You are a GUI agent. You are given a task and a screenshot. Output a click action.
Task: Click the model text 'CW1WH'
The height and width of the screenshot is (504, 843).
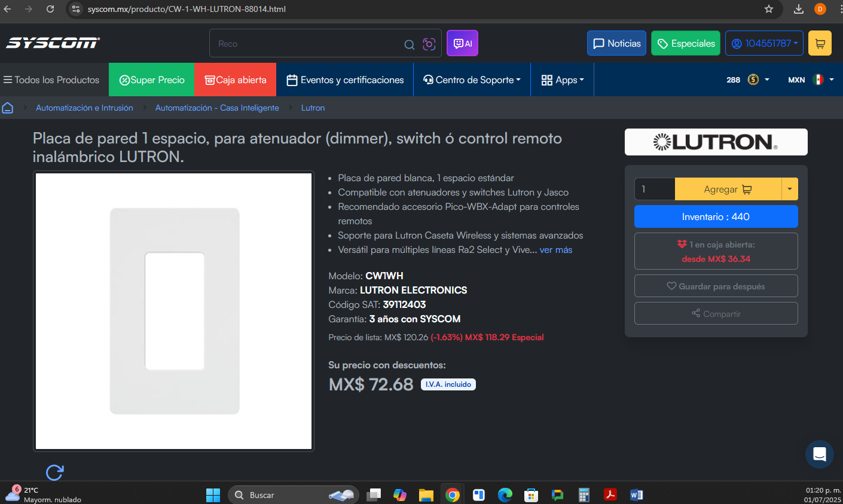(384, 276)
